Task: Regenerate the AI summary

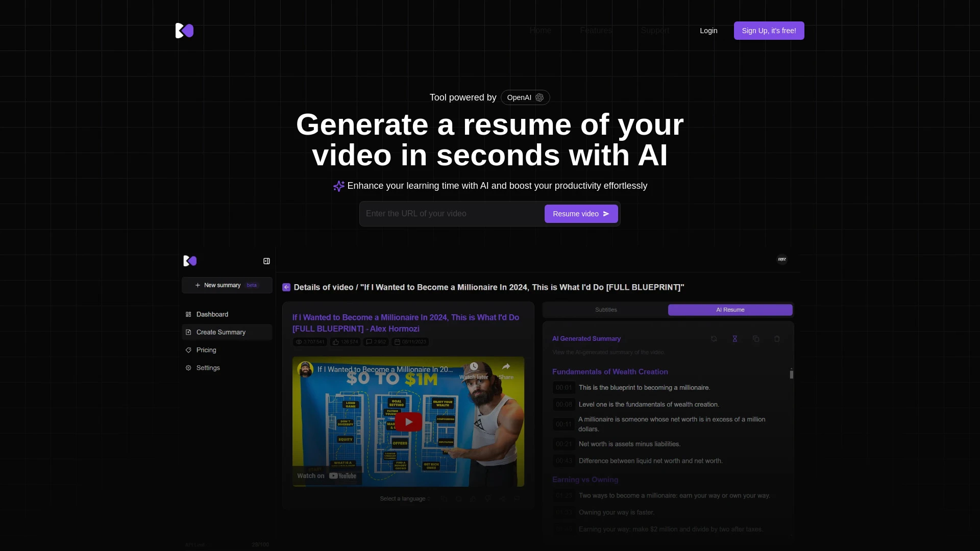Action: [x=714, y=338]
